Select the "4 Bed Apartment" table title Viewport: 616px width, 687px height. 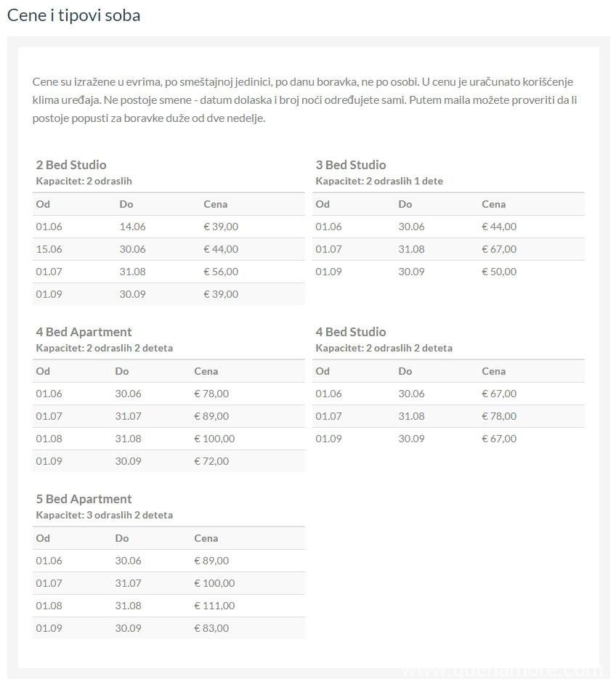coord(84,332)
